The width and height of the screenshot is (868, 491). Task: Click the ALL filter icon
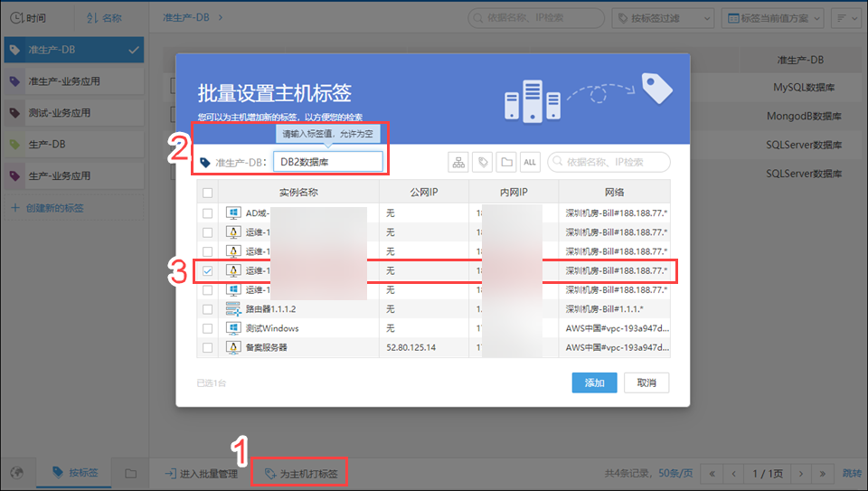530,163
